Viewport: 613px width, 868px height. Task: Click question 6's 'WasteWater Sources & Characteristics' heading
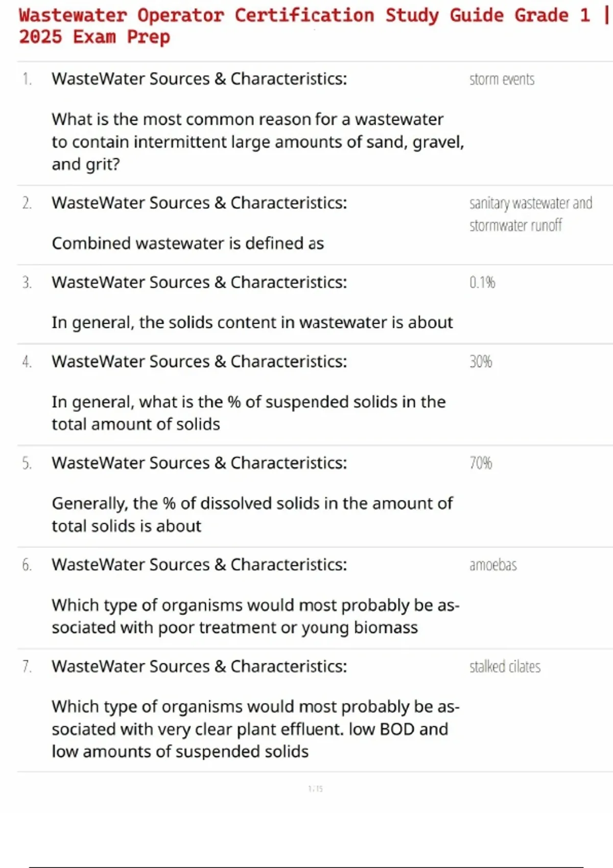click(199, 565)
